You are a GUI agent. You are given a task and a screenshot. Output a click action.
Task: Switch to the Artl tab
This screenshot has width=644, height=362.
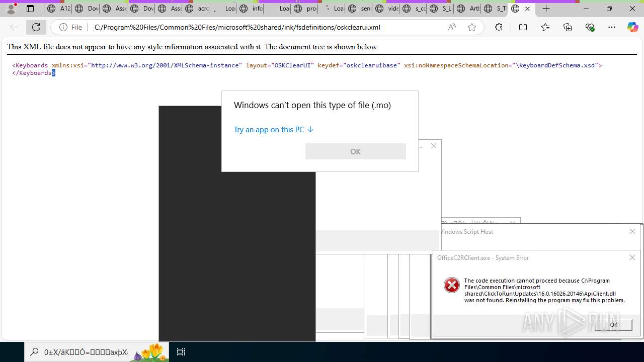click(467, 9)
